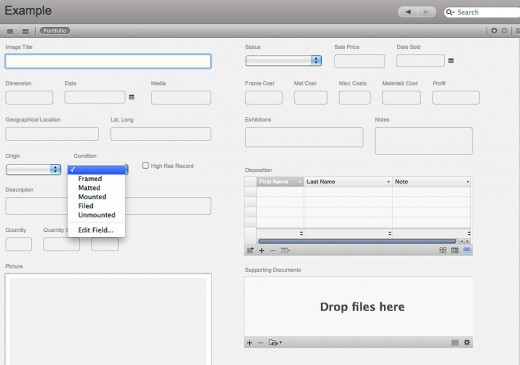
Task: Open the calendar picker next to Date Sold
Action: [451, 61]
